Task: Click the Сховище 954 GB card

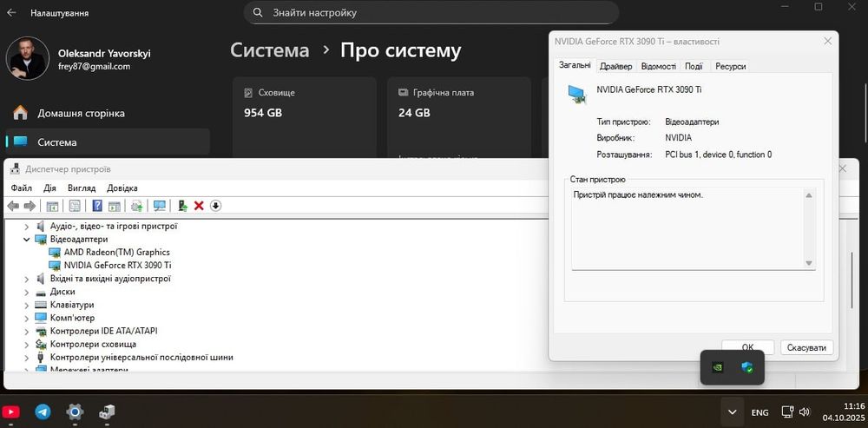Action: pos(305,117)
